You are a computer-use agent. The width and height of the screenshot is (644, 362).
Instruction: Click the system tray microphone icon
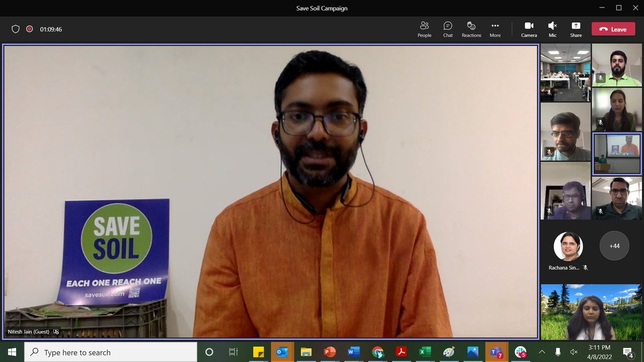click(558, 352)
